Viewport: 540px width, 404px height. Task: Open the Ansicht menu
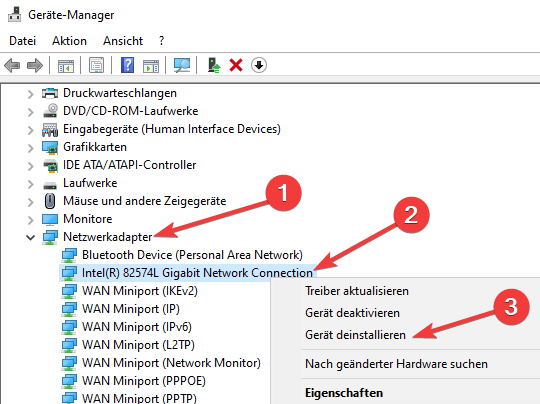click(x=123, y=41)
